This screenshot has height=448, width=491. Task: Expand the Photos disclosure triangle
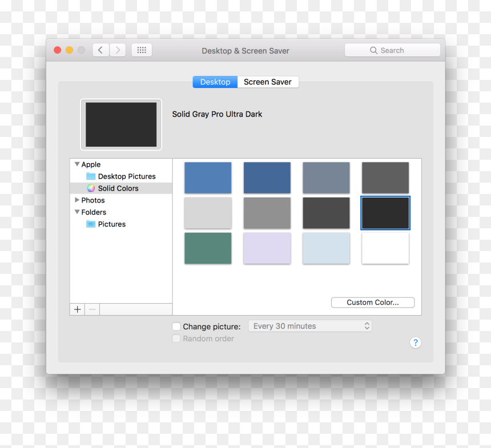(x=77, y=200)
